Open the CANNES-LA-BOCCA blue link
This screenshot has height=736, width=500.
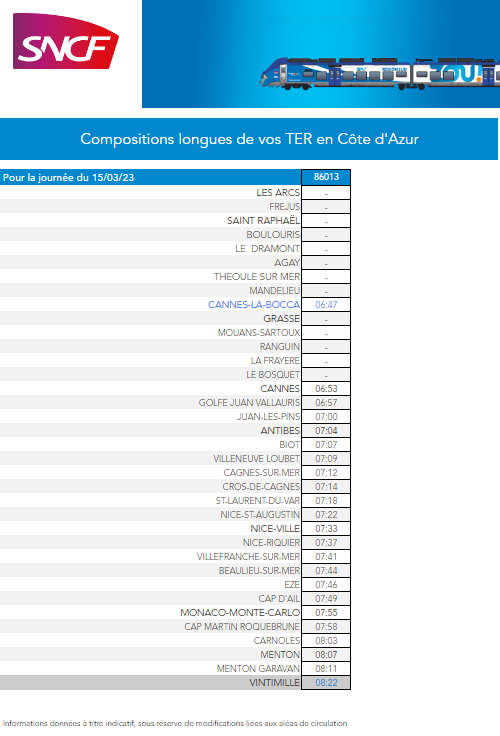click(x=254, y=305)
